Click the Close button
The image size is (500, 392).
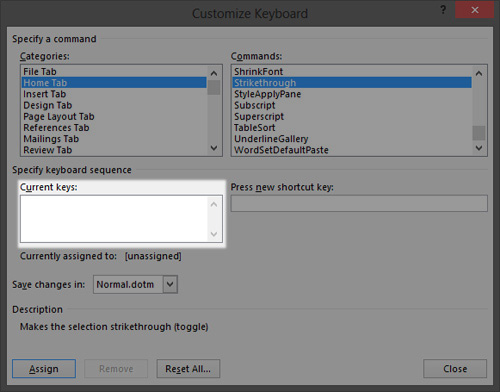tap(455, 369)
